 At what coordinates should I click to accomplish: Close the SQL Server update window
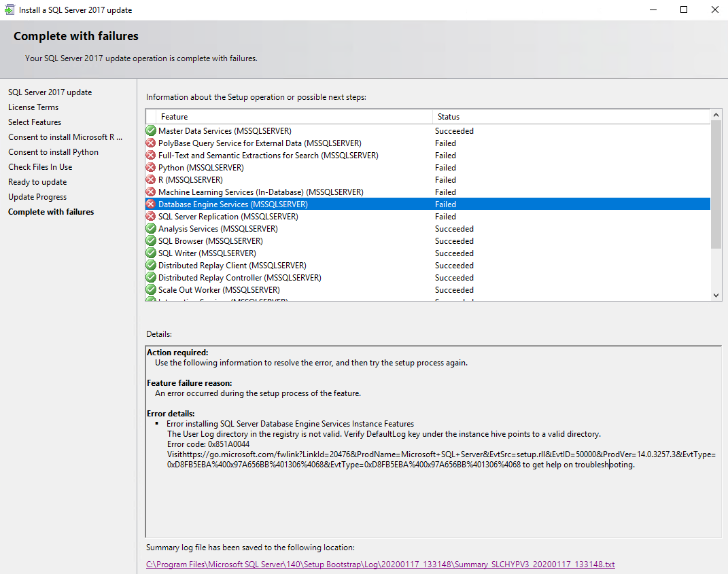(x=715, y=10)
